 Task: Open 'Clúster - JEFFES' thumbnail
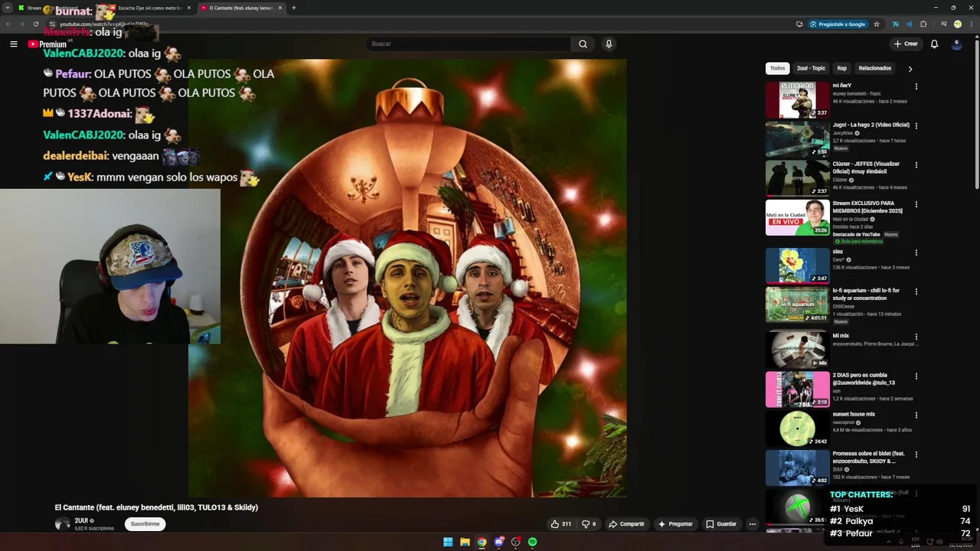click(x=797, y=178)
